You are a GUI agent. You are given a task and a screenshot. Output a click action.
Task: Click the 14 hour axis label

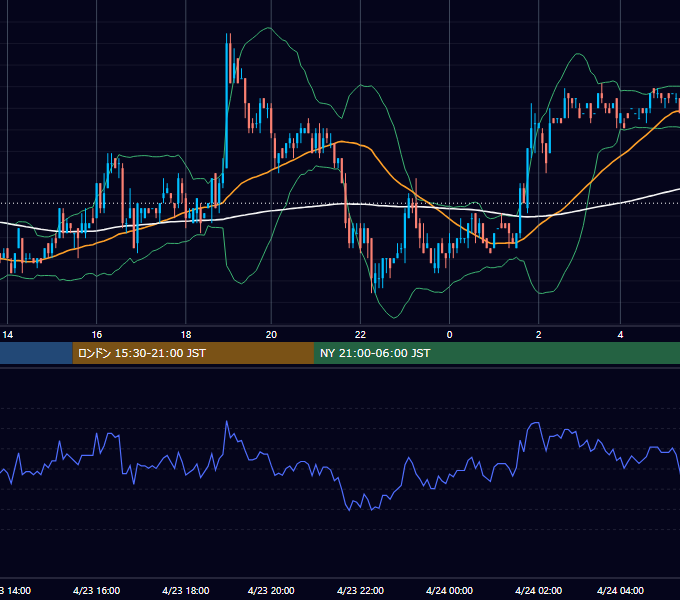coord(8,335)
